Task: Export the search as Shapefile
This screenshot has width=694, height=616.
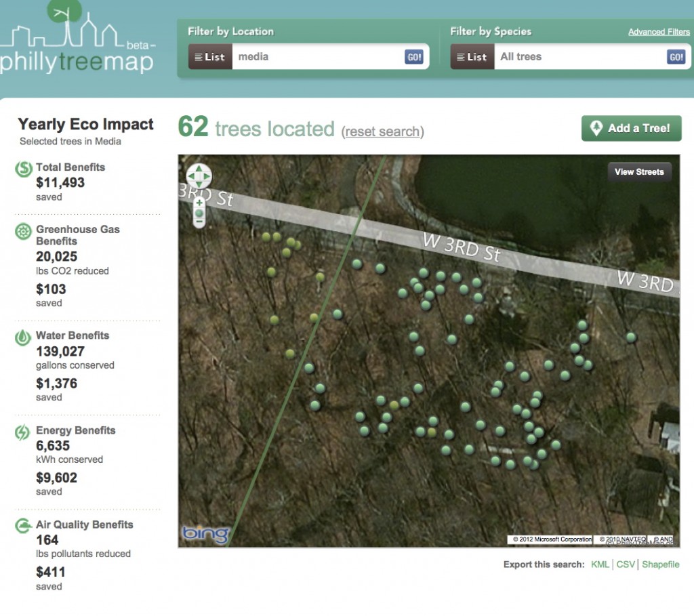Action: point(660,564)
